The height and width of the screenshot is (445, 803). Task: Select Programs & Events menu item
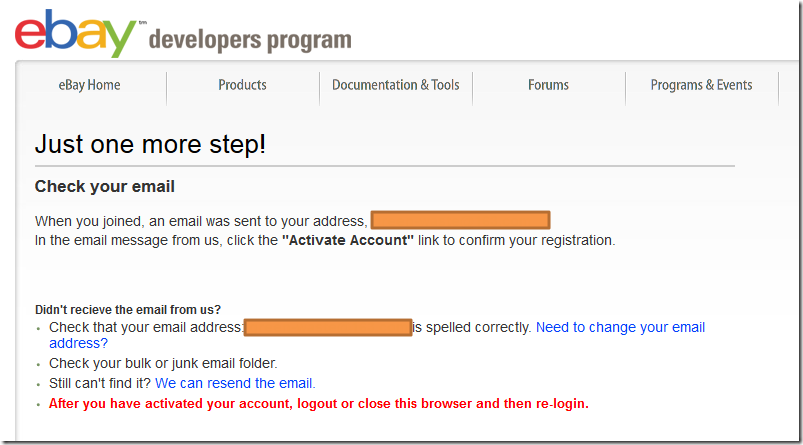click(x=701, y=85)
